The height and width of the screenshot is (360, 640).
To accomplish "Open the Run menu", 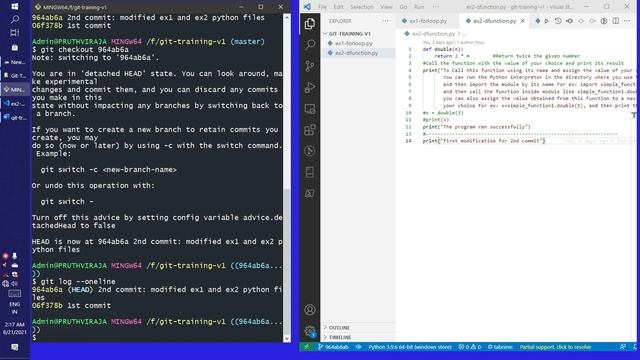I will [419, 7].
